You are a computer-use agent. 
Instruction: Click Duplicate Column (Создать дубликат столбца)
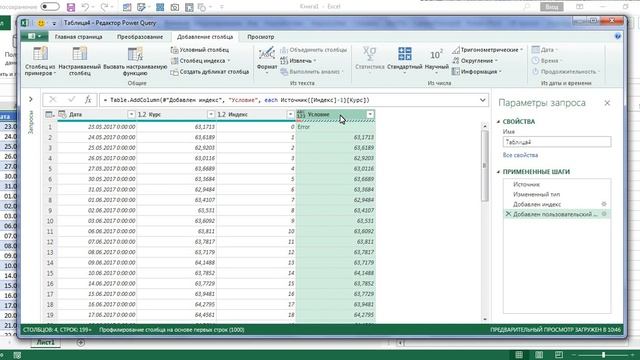click(210, 72)
